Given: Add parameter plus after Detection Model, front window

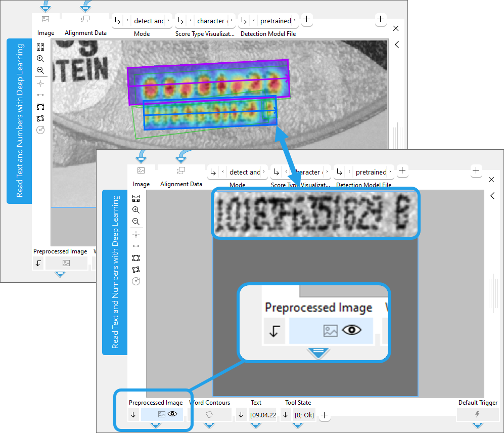Looking at the screenshot, I should [402, 170].
